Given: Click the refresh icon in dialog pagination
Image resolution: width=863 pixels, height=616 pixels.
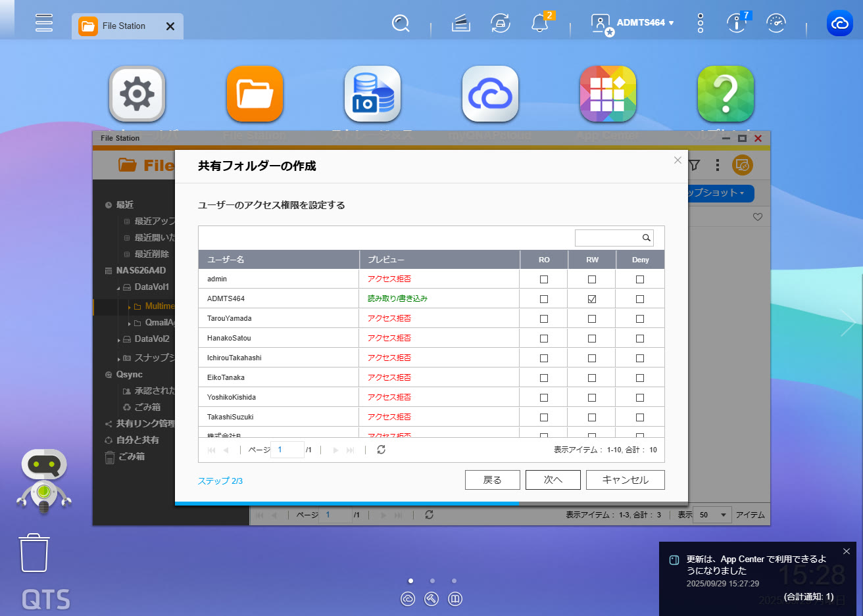Looking at the screenshot, I should pos(381,450).
